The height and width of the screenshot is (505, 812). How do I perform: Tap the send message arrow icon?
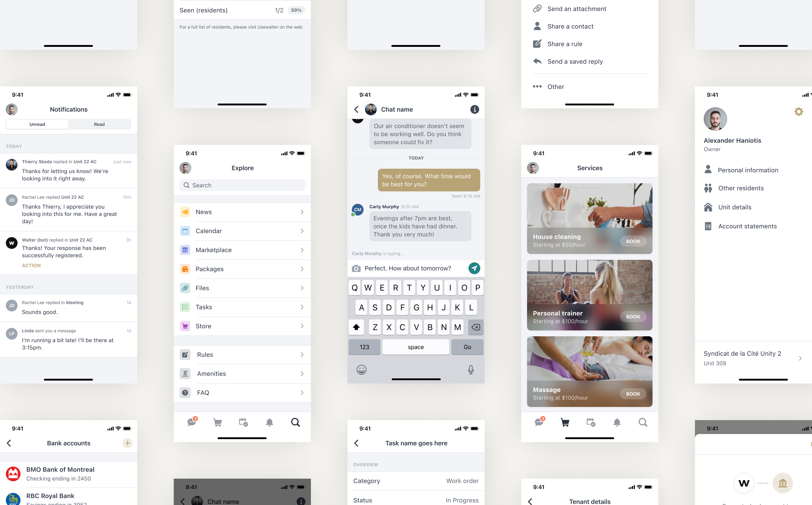474,268
